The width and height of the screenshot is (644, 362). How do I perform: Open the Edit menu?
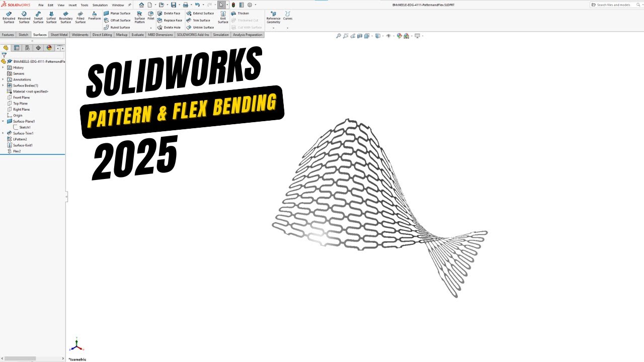pyautogui.click(x=50, y=5)
